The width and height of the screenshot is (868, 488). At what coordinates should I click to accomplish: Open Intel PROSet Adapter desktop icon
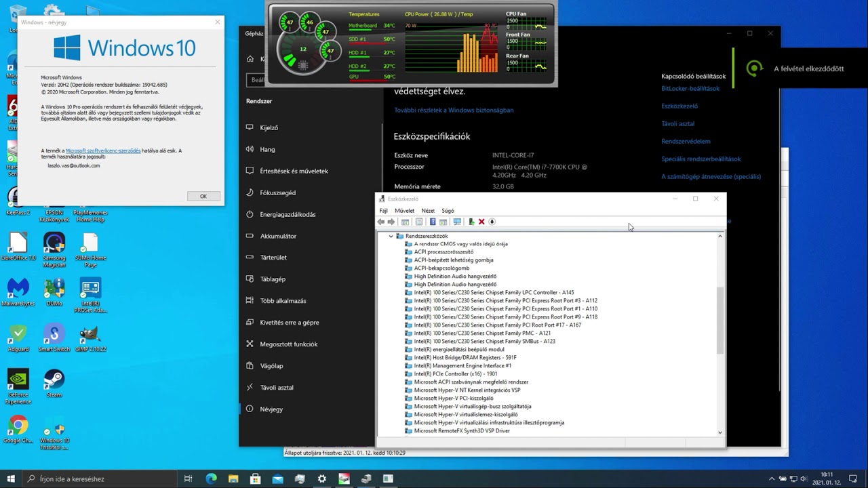click(90, 296)
